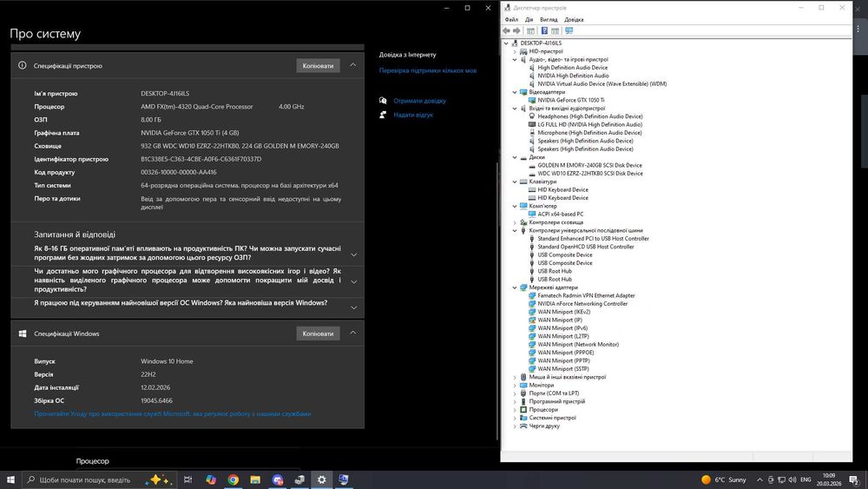Select the ACPI x64-based PC icon
The image size is (868, 489).
point(532,214)
